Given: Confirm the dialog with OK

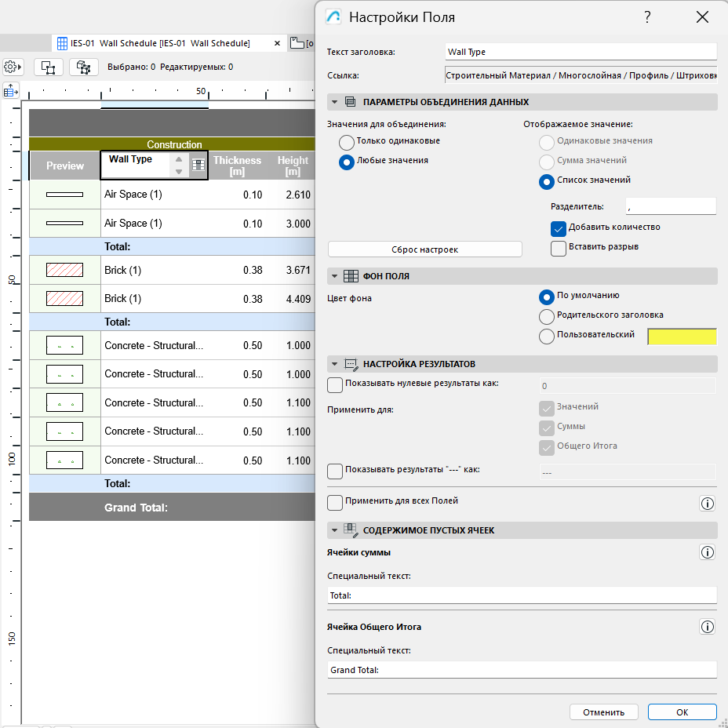Looking at the screenshot, I should click(682, 712).
